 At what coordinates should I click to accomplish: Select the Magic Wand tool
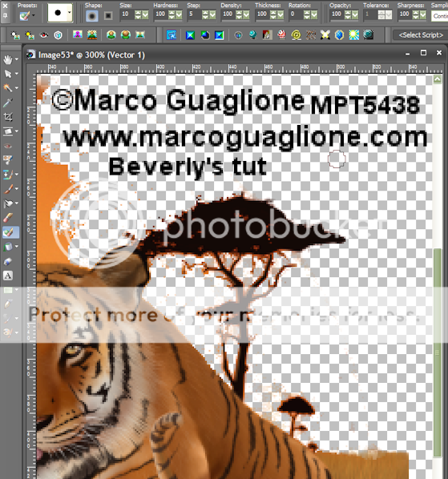pyautogui.click(x=8, y=88)
